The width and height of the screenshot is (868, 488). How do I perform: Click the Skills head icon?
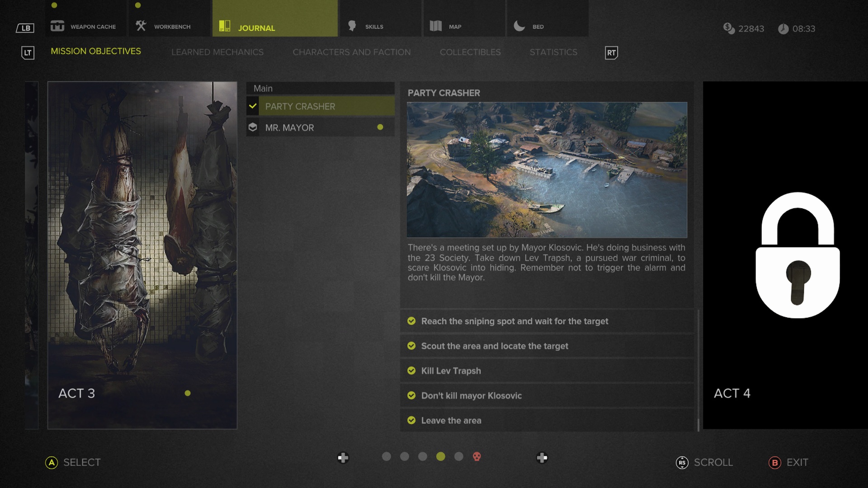[352, 26]
